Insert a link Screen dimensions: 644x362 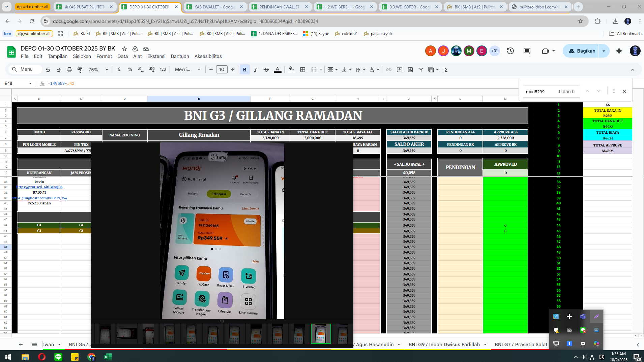[389, 70]
